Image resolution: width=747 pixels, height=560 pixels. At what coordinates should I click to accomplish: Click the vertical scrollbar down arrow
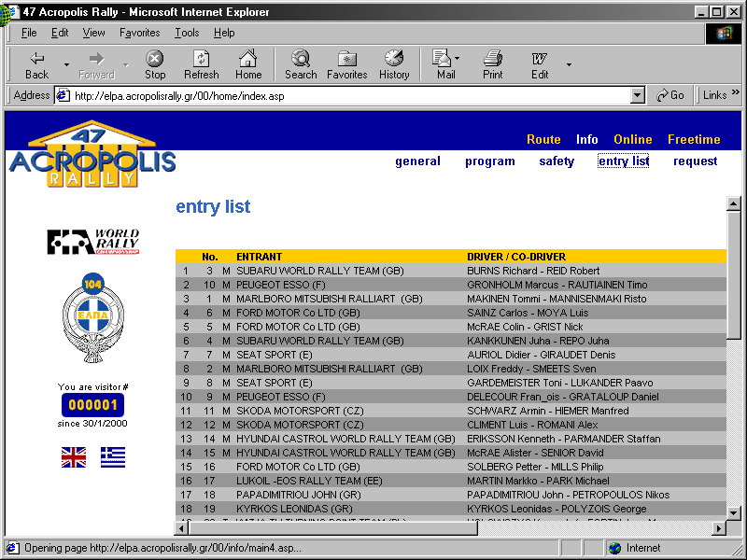tap(734, 512)
